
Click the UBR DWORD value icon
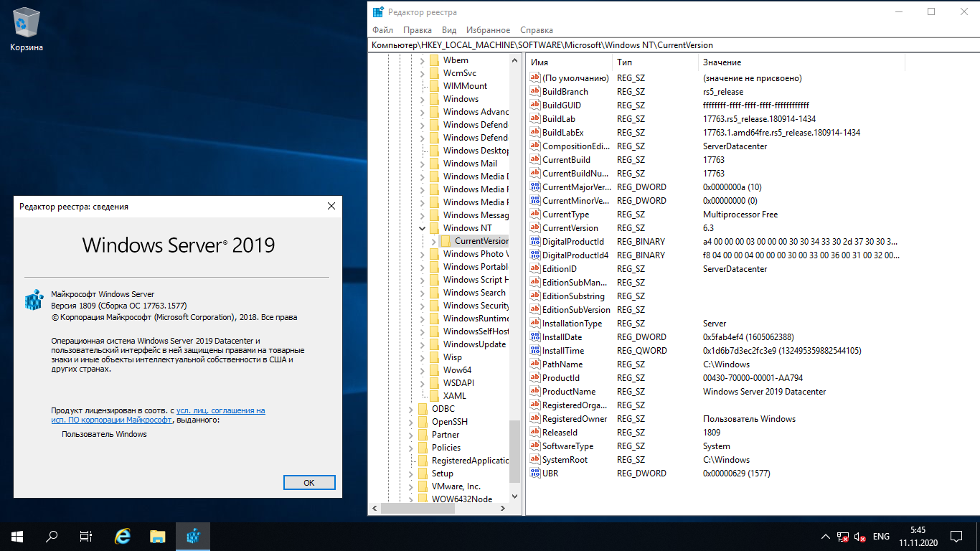point(534,474)
